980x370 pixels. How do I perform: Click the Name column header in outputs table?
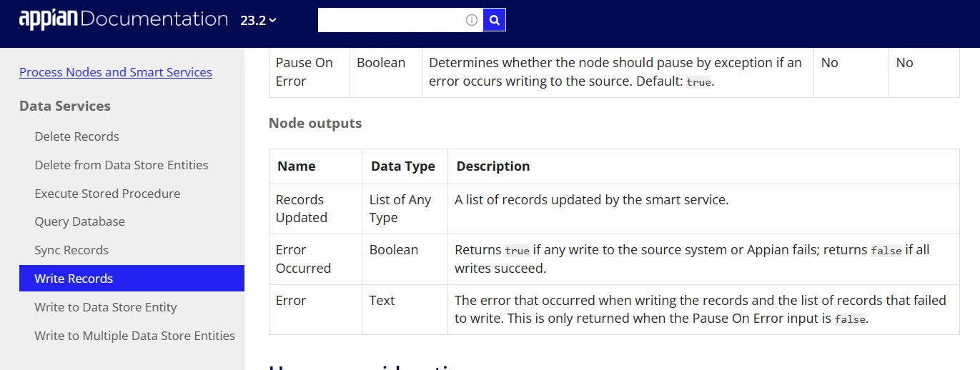297,166
